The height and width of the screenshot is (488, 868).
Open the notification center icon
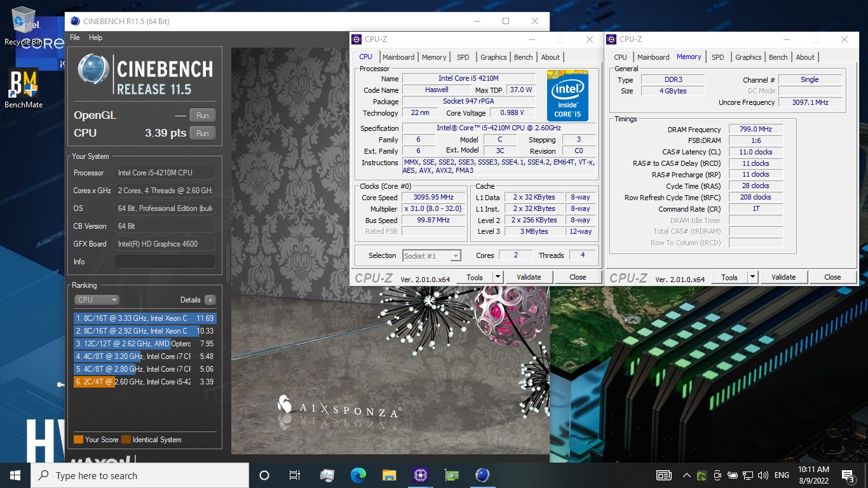click(848, 475)
